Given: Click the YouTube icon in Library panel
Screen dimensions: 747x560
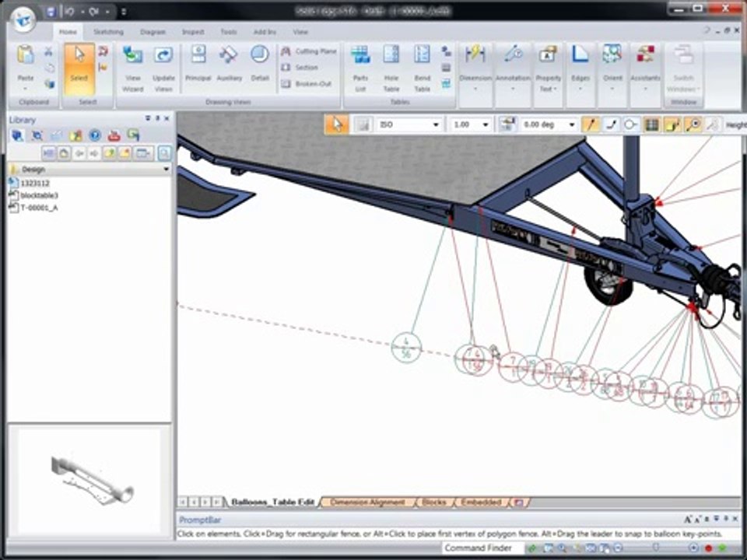Looking at the screenshot, I should 114,135.
